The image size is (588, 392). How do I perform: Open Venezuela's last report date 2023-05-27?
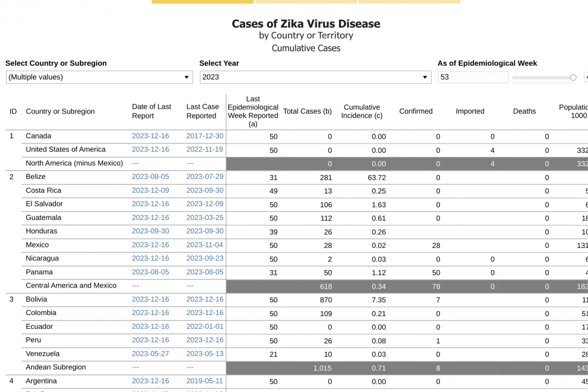[150, 354]
